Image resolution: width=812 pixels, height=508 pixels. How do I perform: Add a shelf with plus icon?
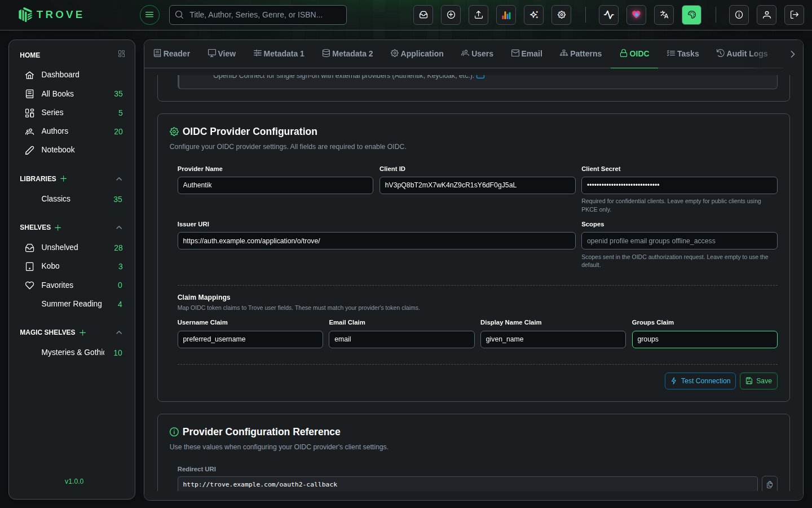(x=58, y=227)
